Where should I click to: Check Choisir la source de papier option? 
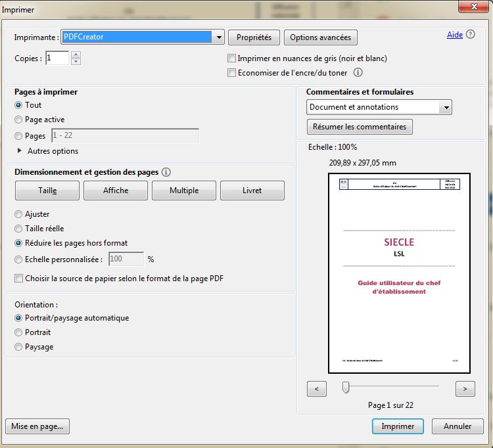coord(18,279)
